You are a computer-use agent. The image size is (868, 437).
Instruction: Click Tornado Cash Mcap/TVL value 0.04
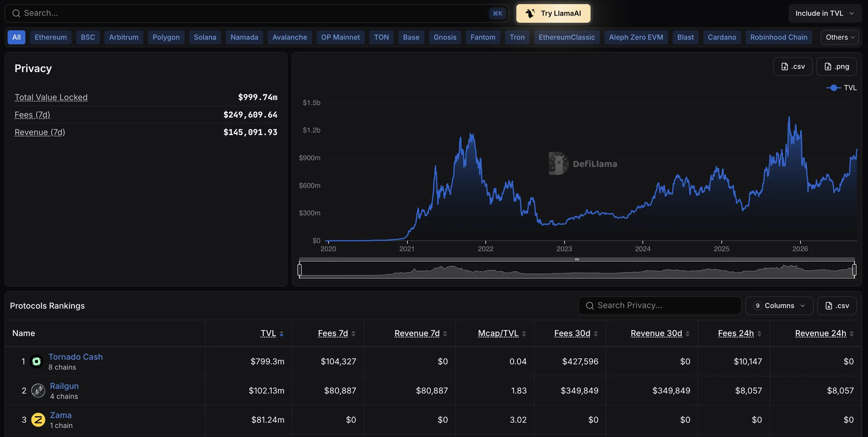[518, 362]
